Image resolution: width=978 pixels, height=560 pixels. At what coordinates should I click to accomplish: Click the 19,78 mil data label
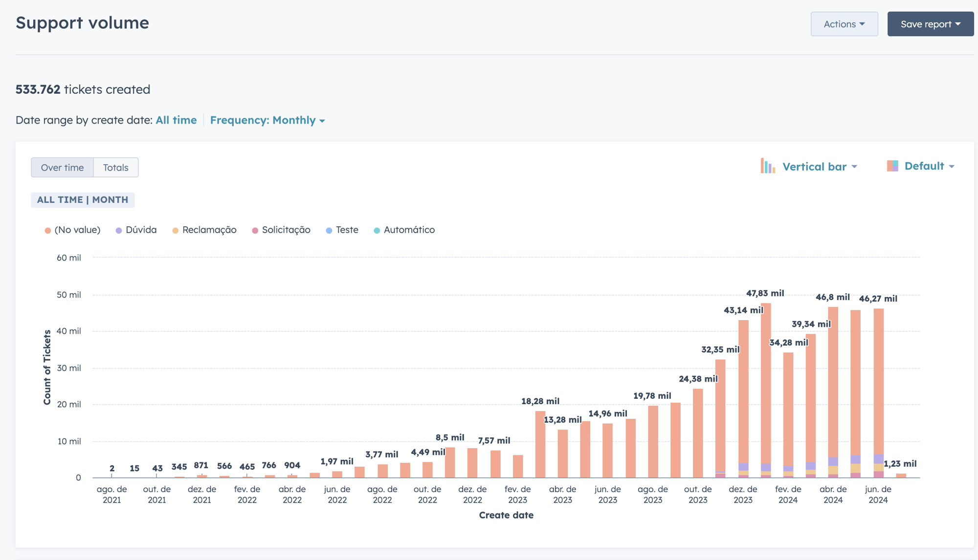(652, 396)
